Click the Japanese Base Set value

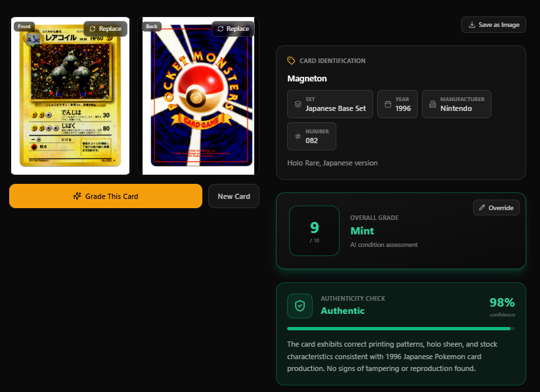click(x=336, y=108)
